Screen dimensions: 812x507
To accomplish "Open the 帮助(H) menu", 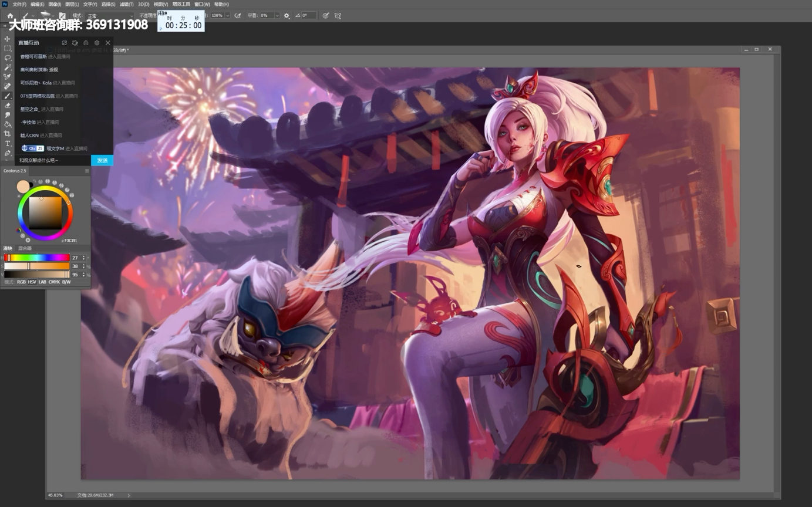I will pyautogui.click(x=221, y=4).
